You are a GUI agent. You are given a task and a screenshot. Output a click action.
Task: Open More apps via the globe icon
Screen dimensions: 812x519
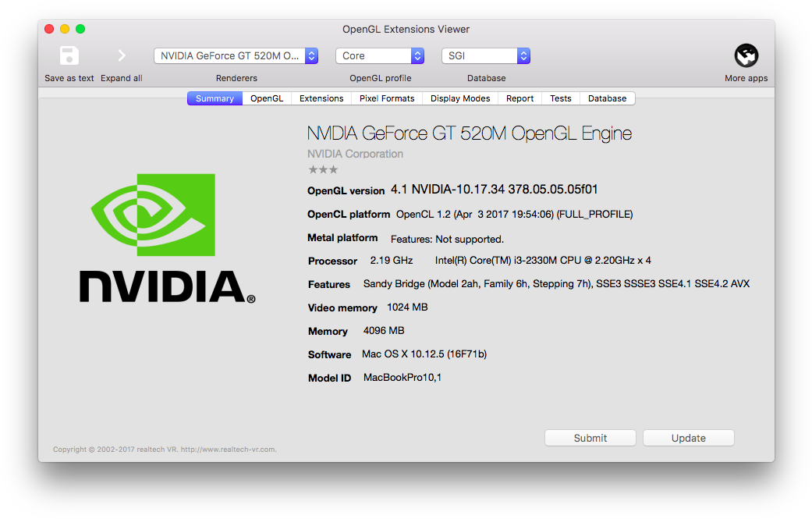746,55
